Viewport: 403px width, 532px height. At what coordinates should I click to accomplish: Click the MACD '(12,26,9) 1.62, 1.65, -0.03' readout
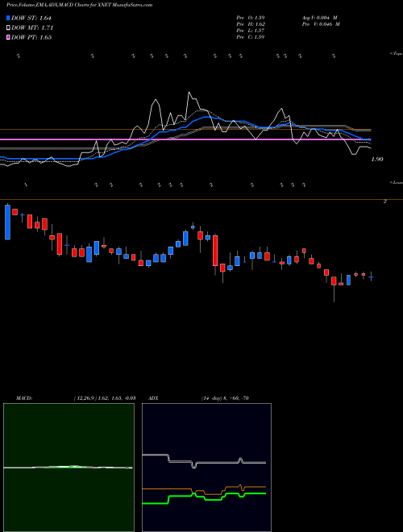click(105, 398)
